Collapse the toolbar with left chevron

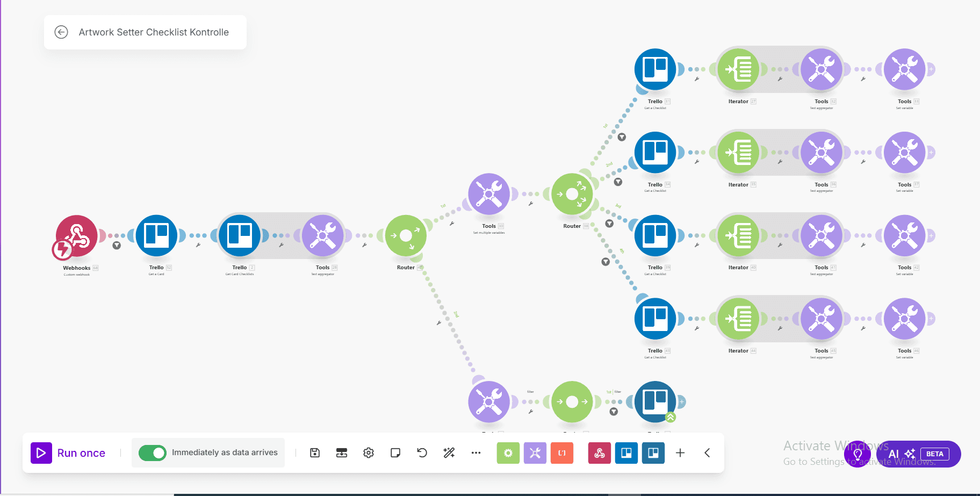pyautogui.click(x=707, y=453)
